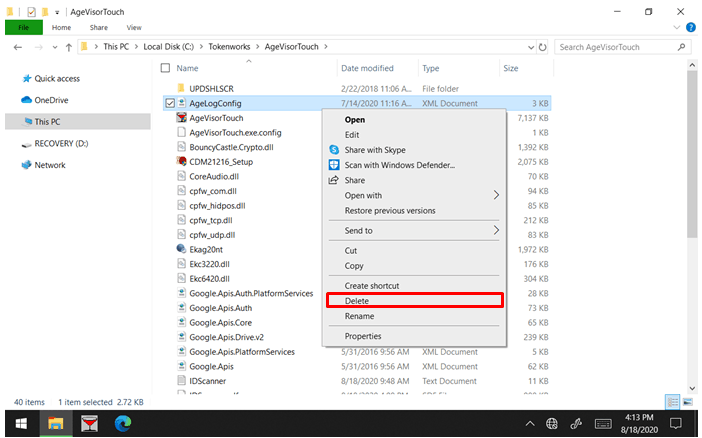Click the vertical scrollbar down arrow
The height and width of the screenshot is (438, 702).
(692, 388)
